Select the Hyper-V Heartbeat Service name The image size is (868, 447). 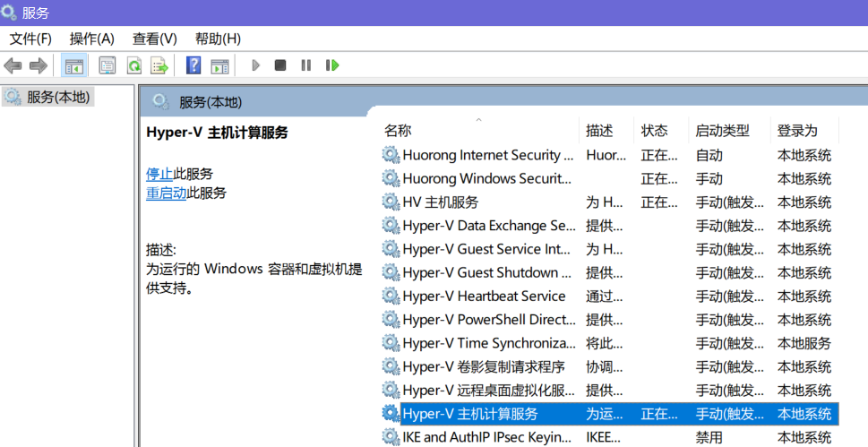484,297
